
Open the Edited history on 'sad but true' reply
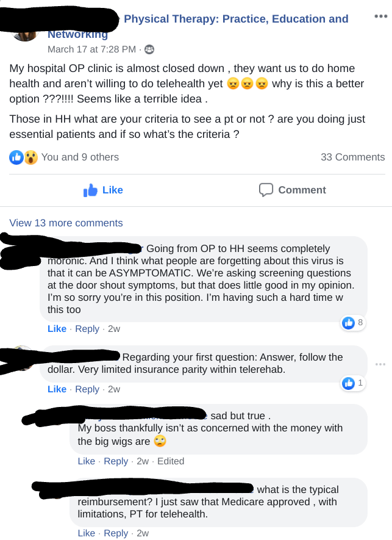[171, 461]
